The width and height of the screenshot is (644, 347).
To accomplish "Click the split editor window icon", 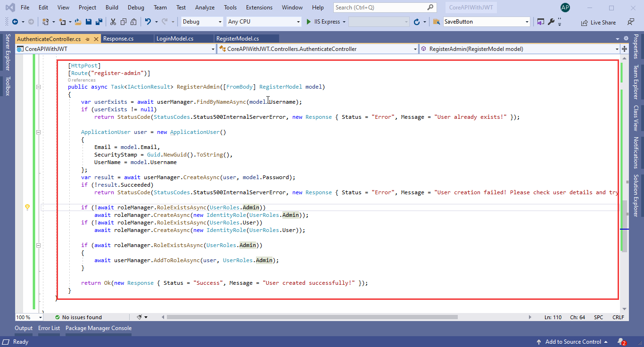I will (624, 49).
